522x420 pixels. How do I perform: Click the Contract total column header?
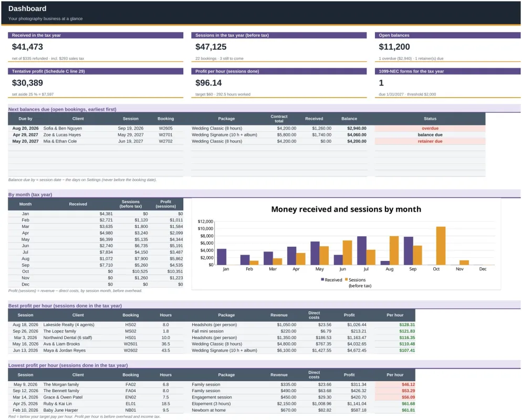click(279, 119)
